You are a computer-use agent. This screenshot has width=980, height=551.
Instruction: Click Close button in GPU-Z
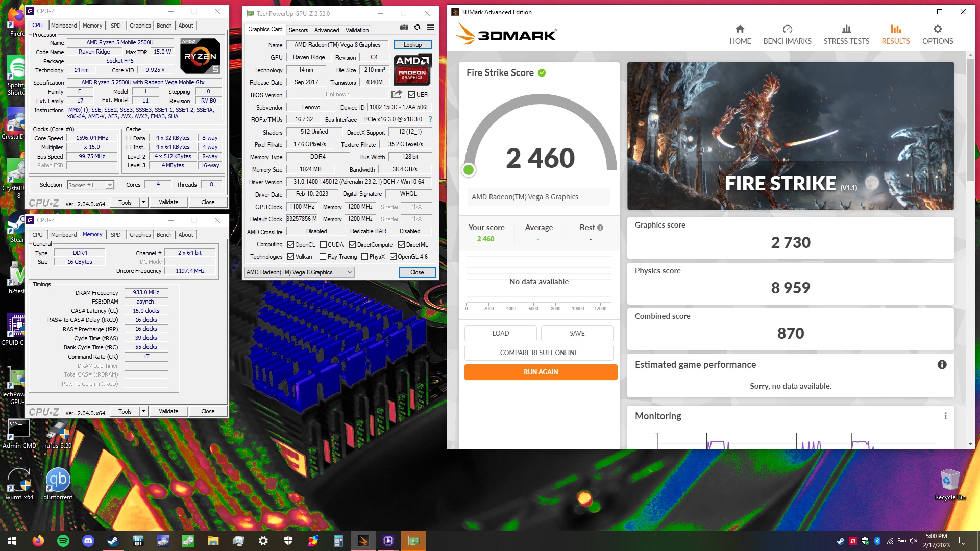417,272
